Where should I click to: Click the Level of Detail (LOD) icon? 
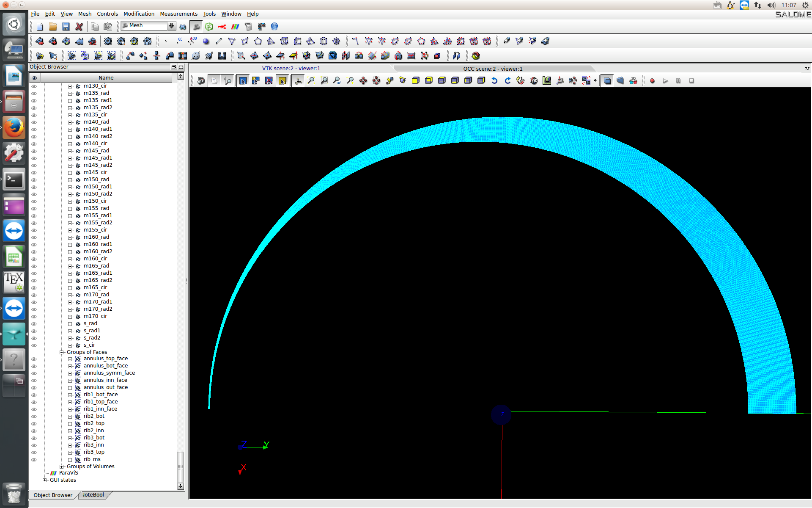click(x=534, y=81)
